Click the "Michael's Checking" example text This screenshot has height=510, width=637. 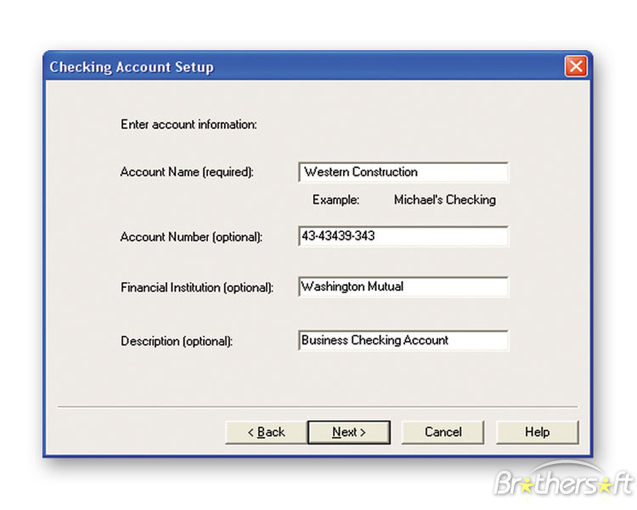click(x=444, y=200)
